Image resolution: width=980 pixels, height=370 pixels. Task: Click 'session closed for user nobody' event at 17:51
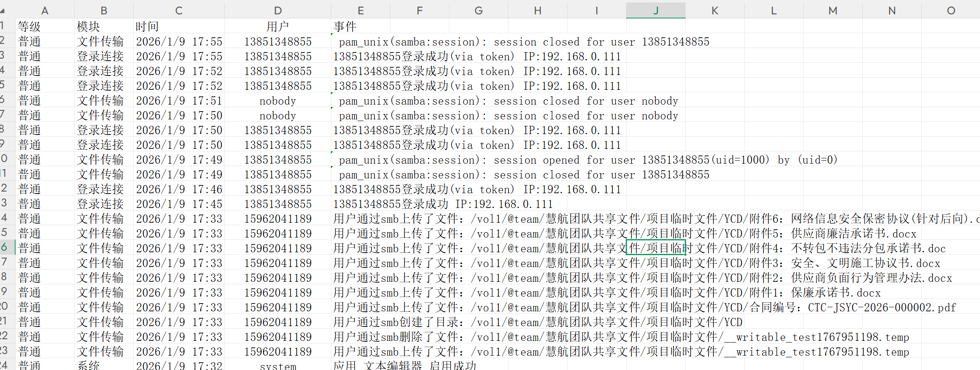tap(508, 100)
